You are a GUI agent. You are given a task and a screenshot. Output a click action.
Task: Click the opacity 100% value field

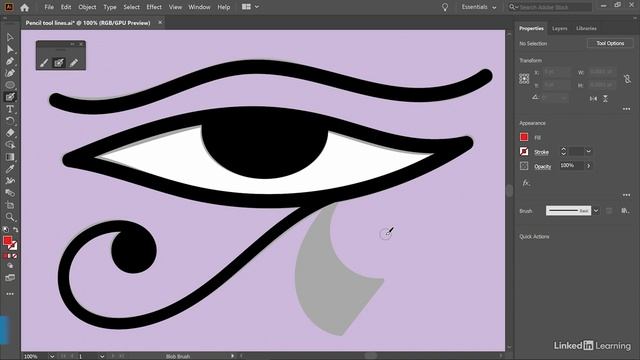click(571, 166)
